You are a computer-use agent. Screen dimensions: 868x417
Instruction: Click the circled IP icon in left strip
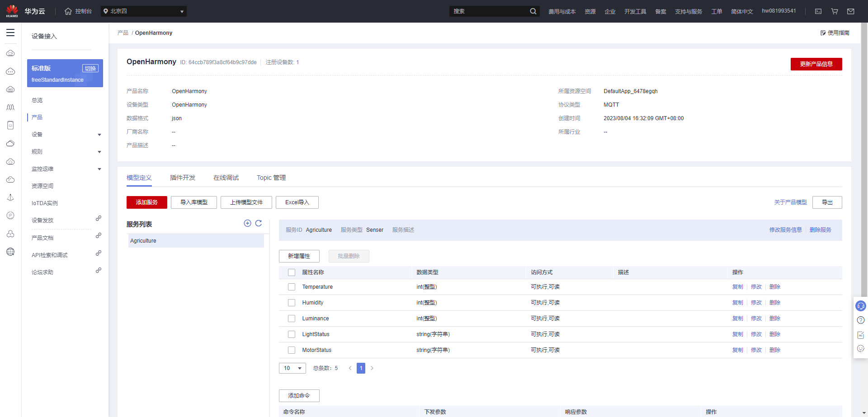[x=10, y=216]
